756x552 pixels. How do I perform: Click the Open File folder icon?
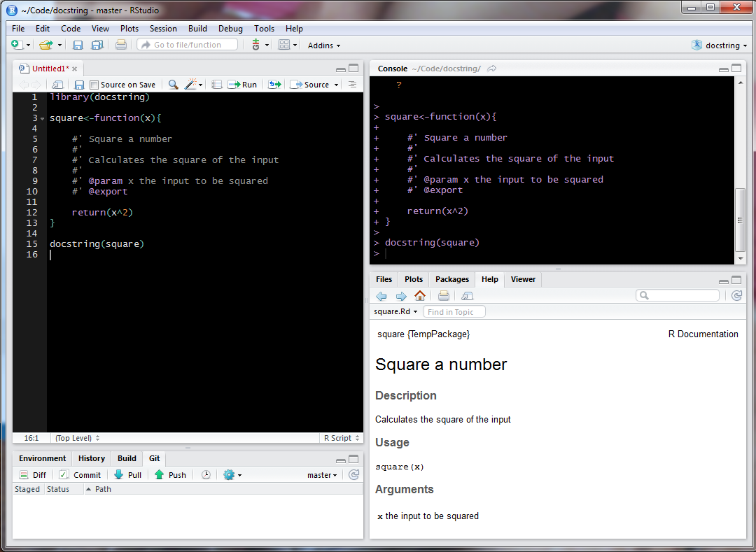[45, 45]
